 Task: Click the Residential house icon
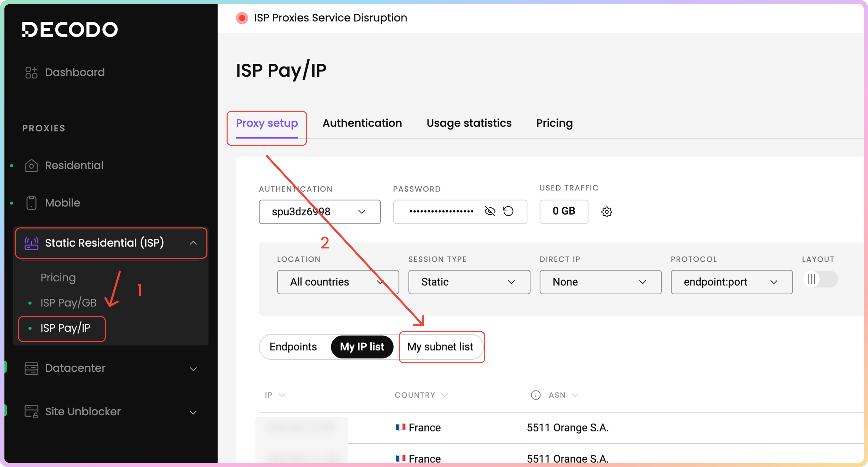[31, 165]
